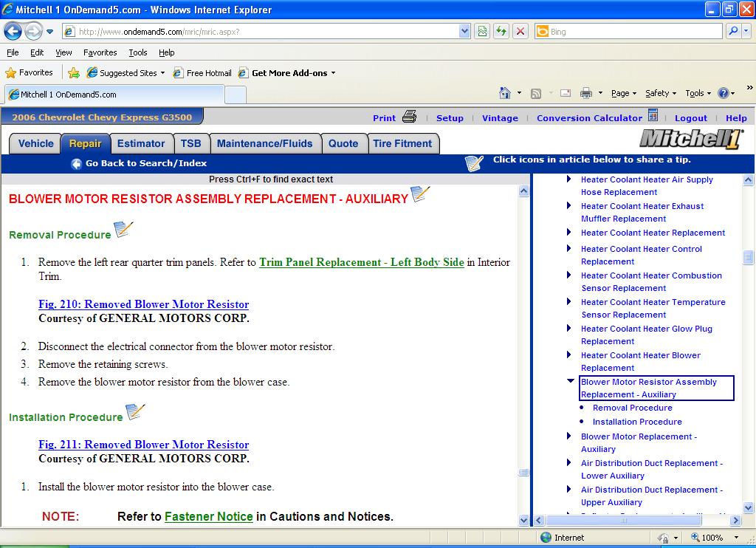Click the Refresh page icon

501,32
